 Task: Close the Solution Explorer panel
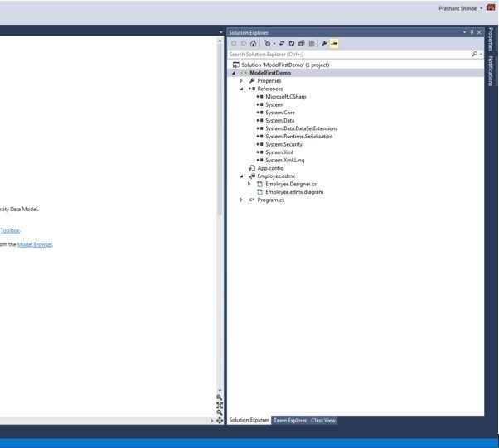coord(479,32)
